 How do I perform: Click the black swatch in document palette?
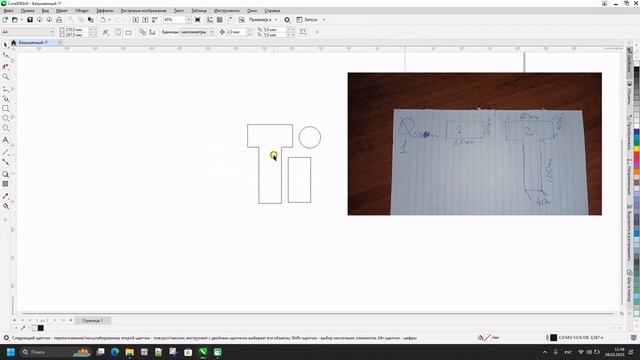tap(40, 328)
